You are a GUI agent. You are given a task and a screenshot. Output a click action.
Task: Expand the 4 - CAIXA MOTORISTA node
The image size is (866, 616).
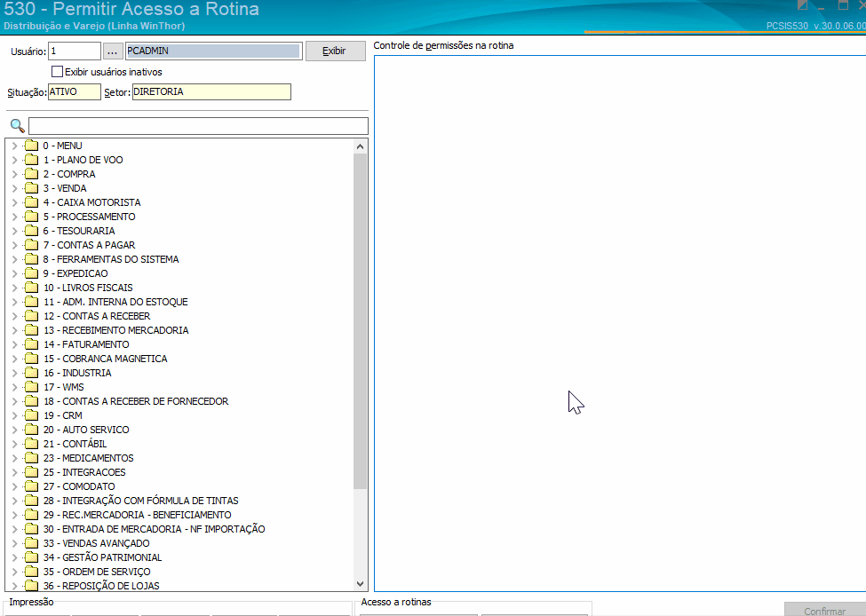tap(14, 202)
